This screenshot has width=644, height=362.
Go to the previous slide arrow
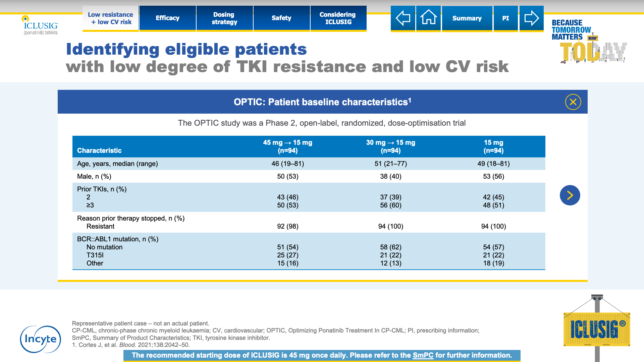coord(403,18)
